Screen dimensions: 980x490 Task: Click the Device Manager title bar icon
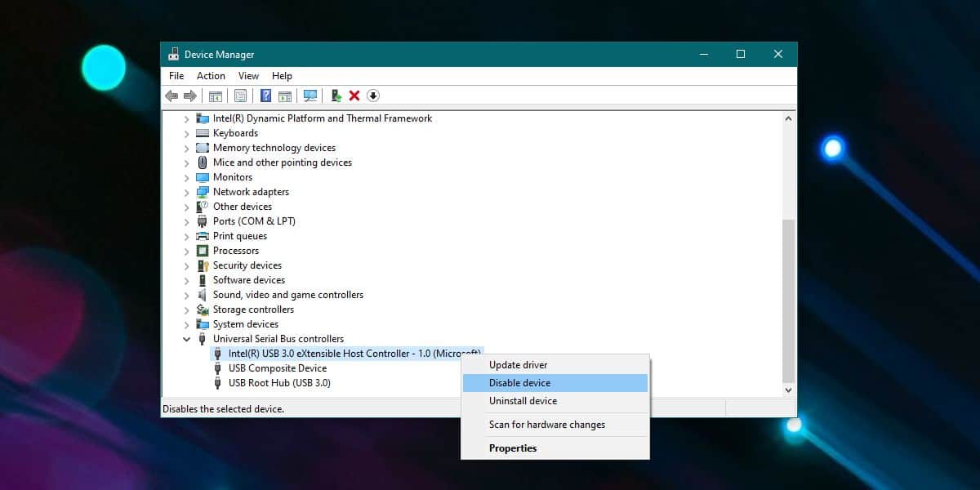[173, 55]
